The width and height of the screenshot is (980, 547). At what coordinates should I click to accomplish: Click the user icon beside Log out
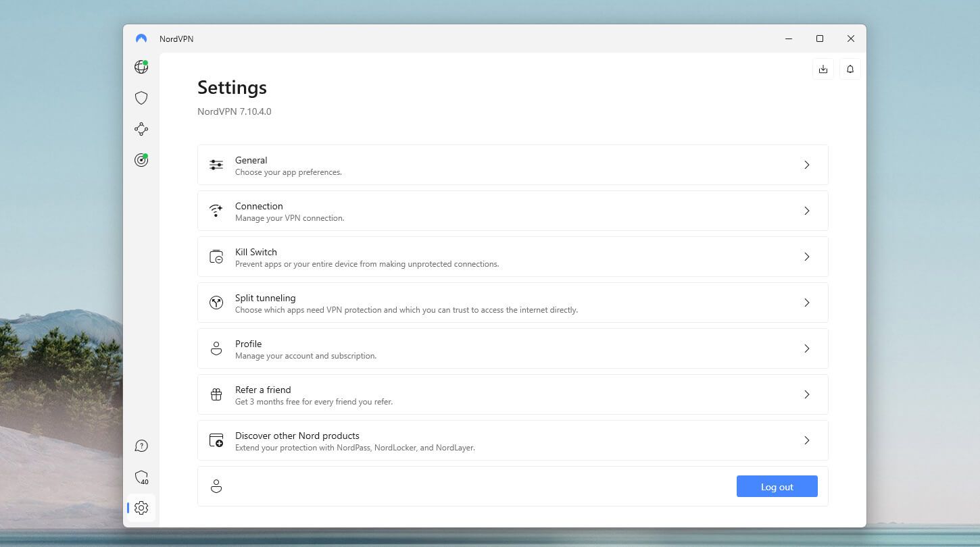tap(216, 486)
